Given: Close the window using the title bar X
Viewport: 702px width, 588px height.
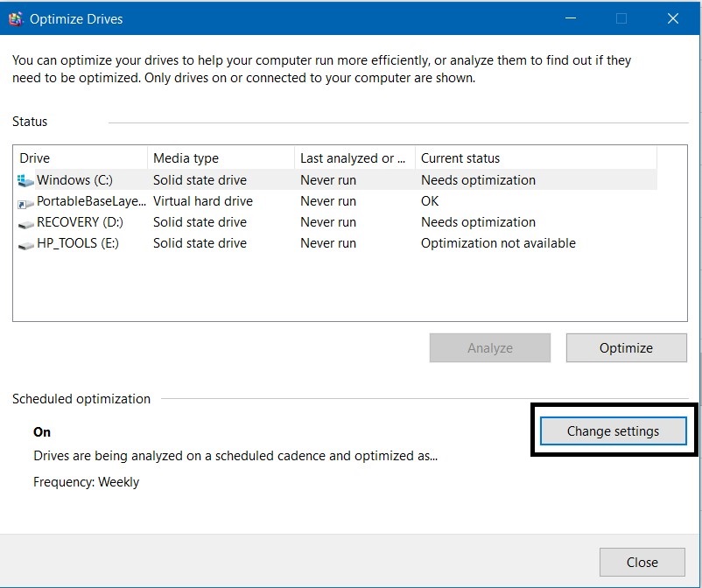Looking at the screenshot, I should click(672, 18).
